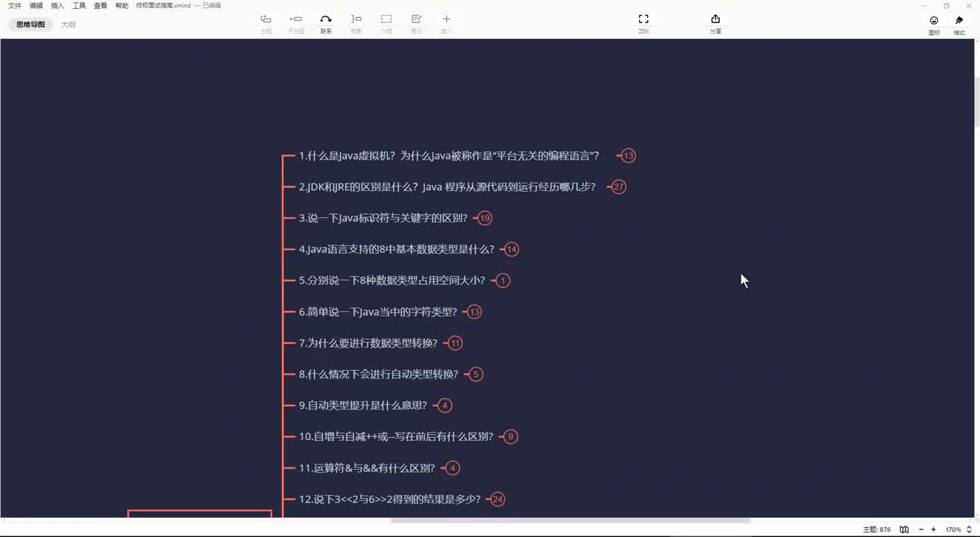Click the vertical scrollbar thumb

pyautogui.click(x=976, y=103)
